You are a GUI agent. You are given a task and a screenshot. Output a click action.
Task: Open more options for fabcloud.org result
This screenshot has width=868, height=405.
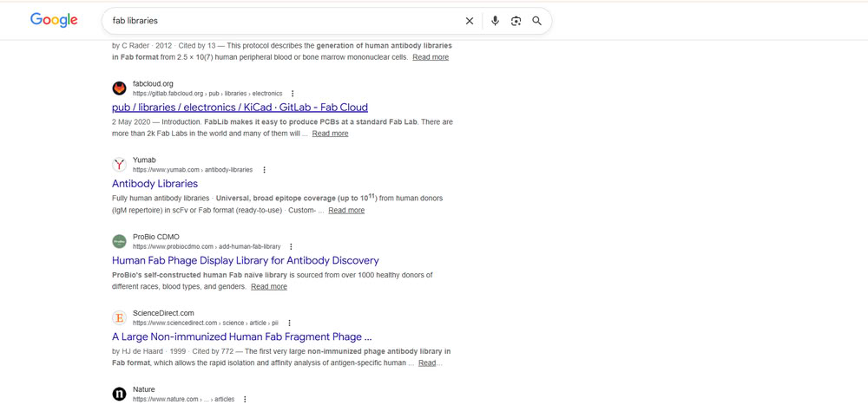293,94
